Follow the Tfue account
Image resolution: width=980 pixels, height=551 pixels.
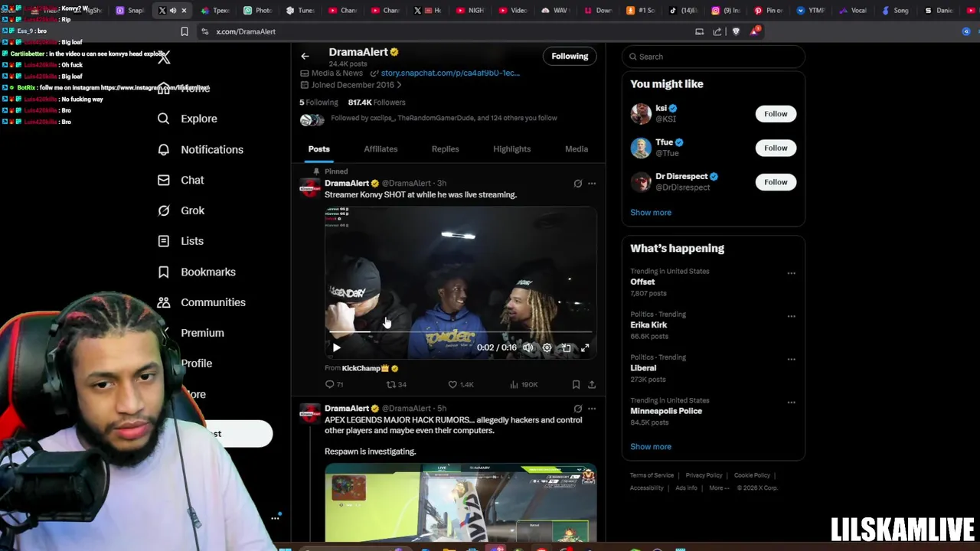(x=776, y=148)
